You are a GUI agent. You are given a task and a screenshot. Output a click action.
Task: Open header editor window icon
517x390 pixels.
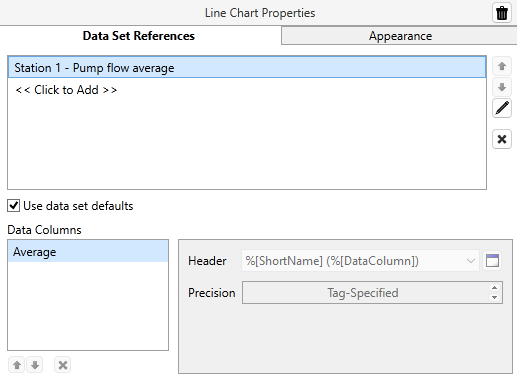[492, 261]
